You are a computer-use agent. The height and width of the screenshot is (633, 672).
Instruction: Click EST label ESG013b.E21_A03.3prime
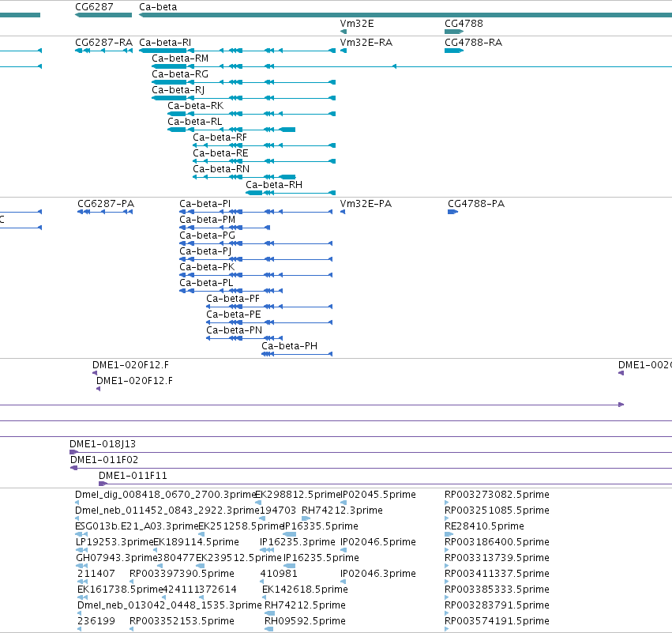coord(137,526)
